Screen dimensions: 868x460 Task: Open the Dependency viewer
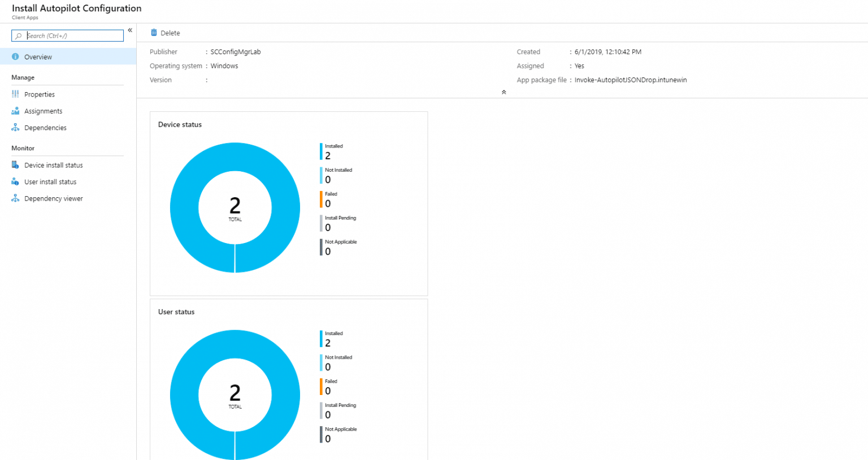click(54, 198)
